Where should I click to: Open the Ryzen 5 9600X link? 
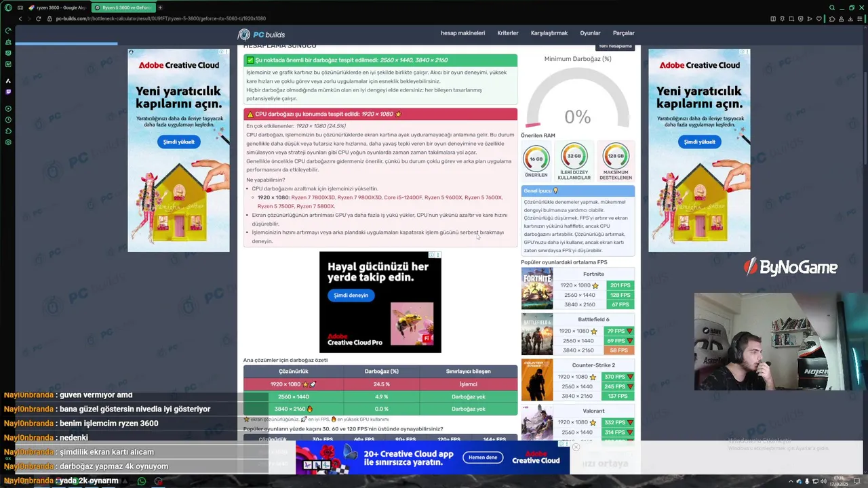443,197
